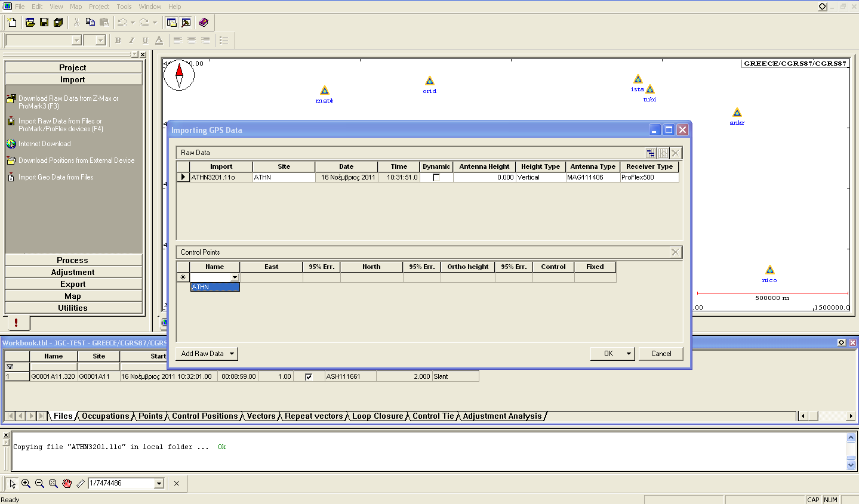The height and width of the screenshot is (504, 859).
Task: Click the grid icon in Raw Data header
Action: point(663,153)
